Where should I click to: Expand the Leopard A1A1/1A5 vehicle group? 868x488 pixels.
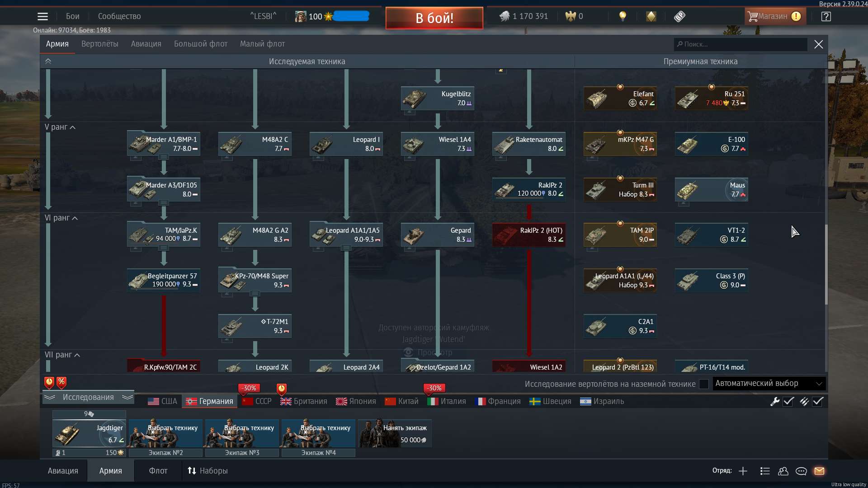346,248
